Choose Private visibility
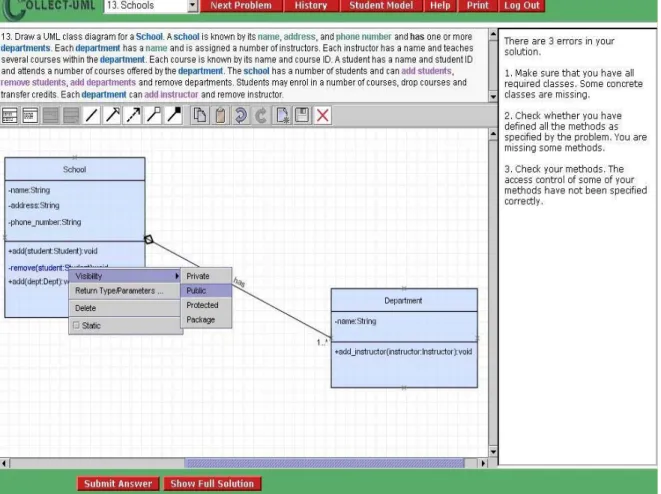The width and height of the screenshot is (661, 494). (206, 276)
